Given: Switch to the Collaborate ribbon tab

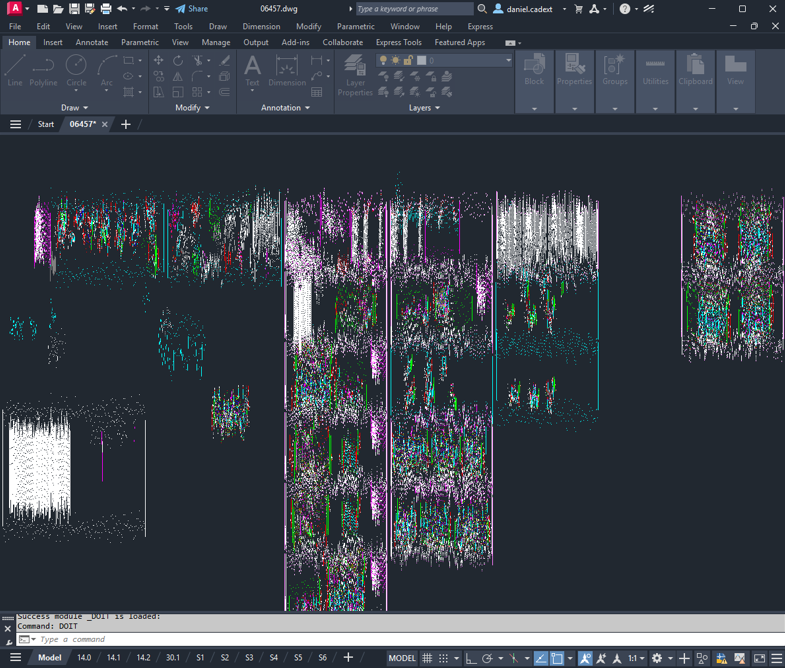Looking at the screenshot, I should pos(342,43).
